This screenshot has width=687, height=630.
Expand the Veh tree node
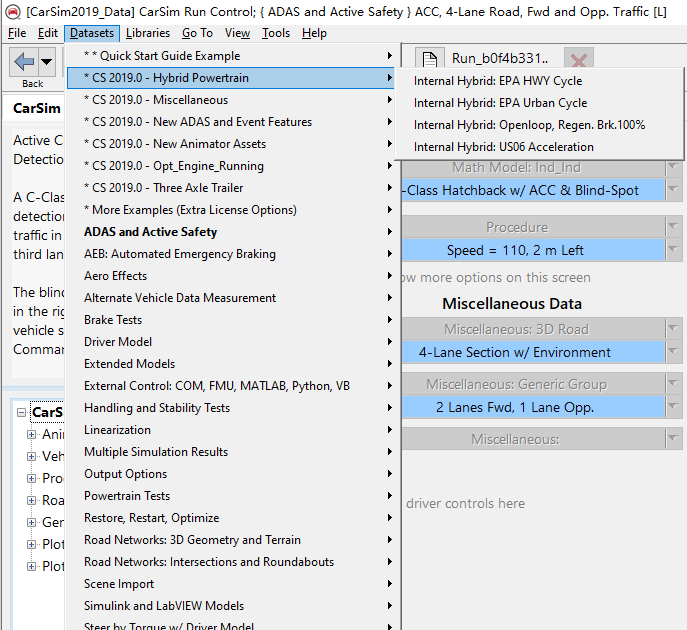click(31, 457)
